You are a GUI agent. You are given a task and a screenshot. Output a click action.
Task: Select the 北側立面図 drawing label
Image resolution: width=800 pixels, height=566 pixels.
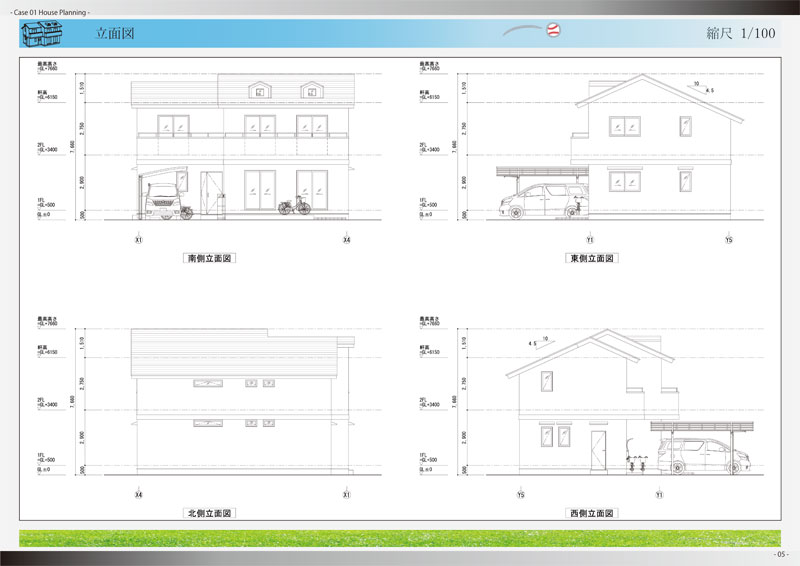pos(210,513)
